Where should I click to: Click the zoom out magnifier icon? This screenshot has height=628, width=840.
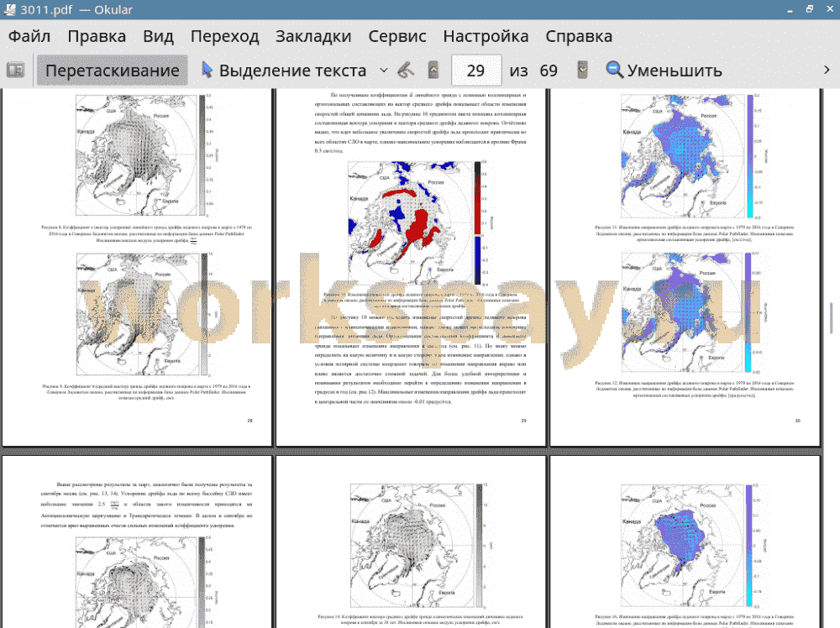tap(615, 70)
